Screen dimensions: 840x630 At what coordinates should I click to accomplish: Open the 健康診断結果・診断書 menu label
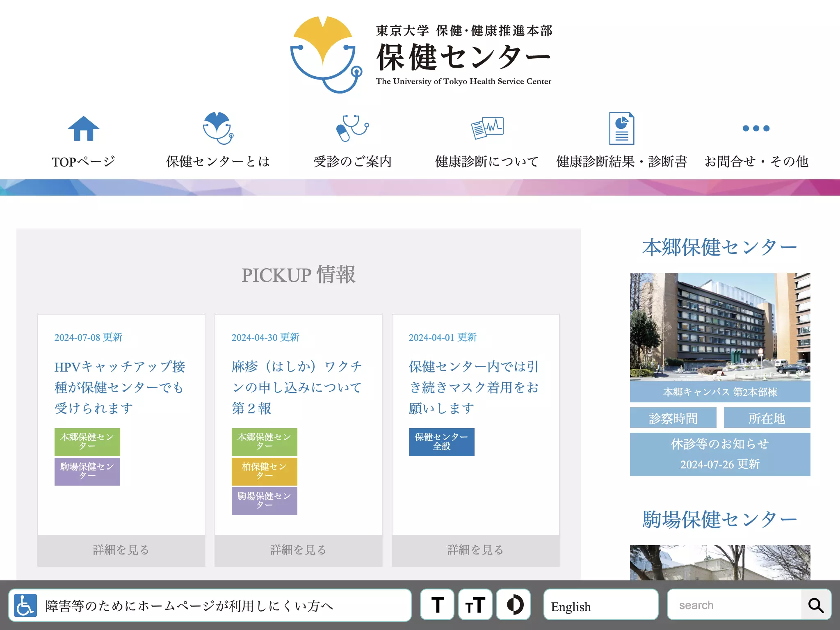pyautogui.click(x=621, y=162)
